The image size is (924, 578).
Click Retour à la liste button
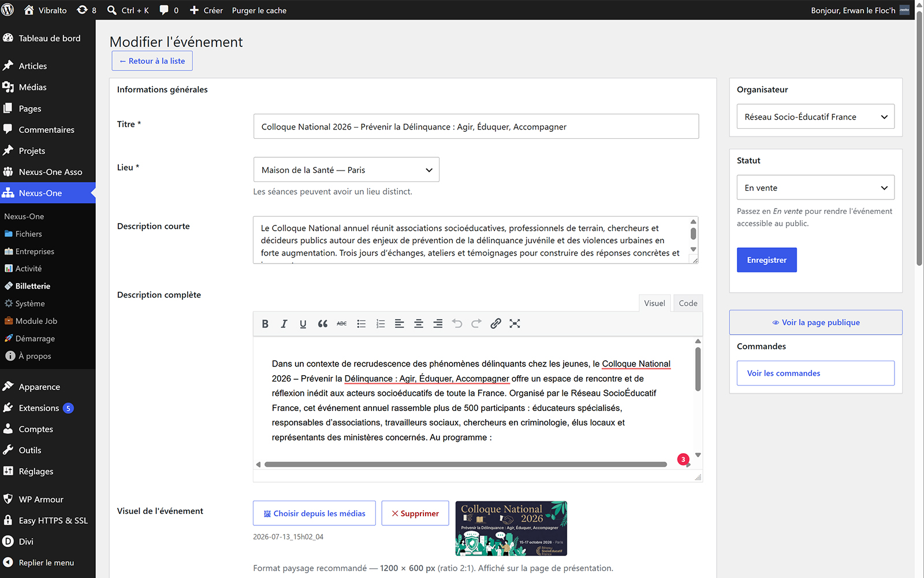coord(152,61)
